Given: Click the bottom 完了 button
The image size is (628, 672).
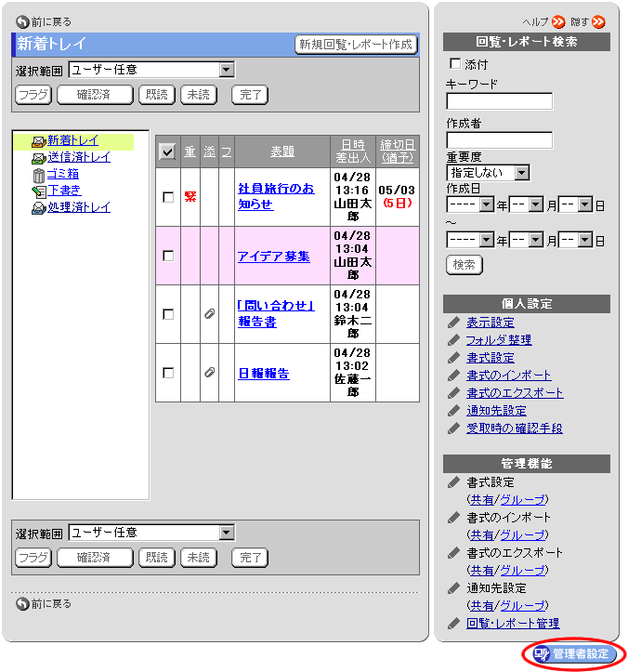Looking at the screenshot, I should [x=250, y=558].
